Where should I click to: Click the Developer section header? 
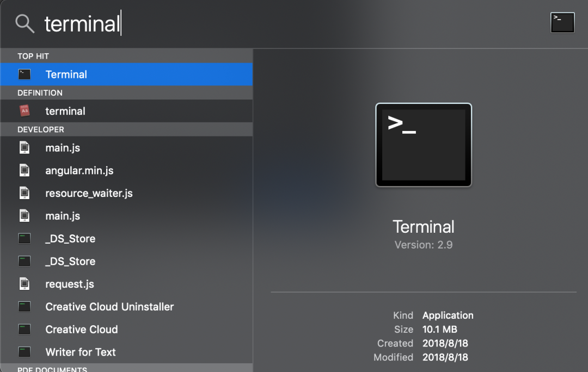(126, 129)
